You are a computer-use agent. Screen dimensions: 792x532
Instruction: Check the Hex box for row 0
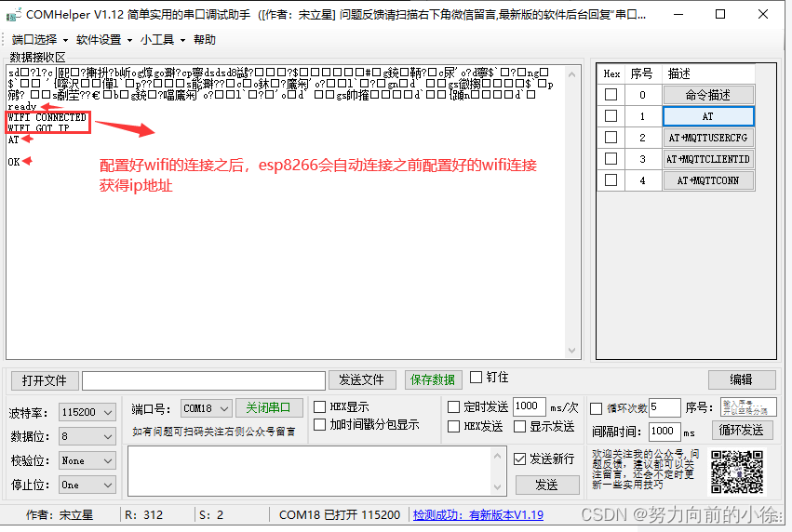click(x=611, y=94)
